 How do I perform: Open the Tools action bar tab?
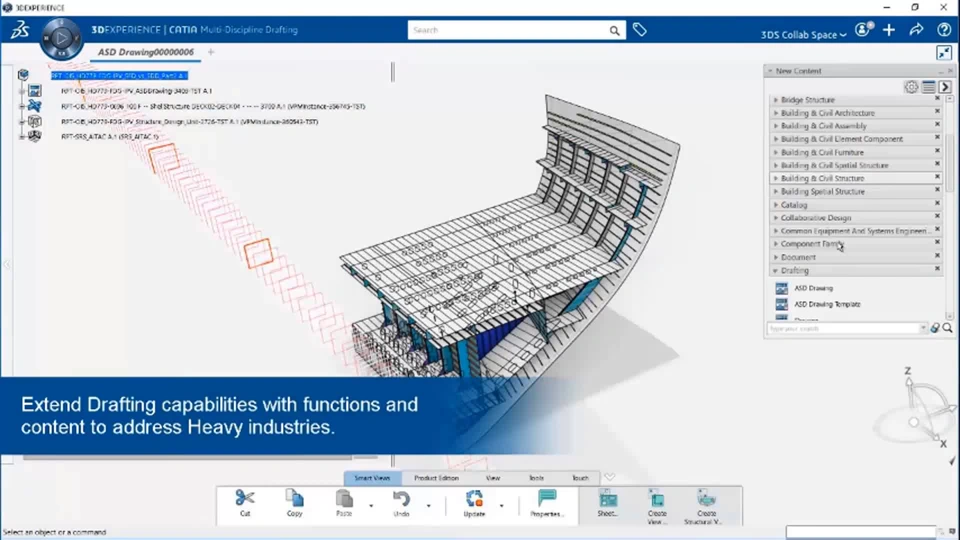click(x=536, y=478)
